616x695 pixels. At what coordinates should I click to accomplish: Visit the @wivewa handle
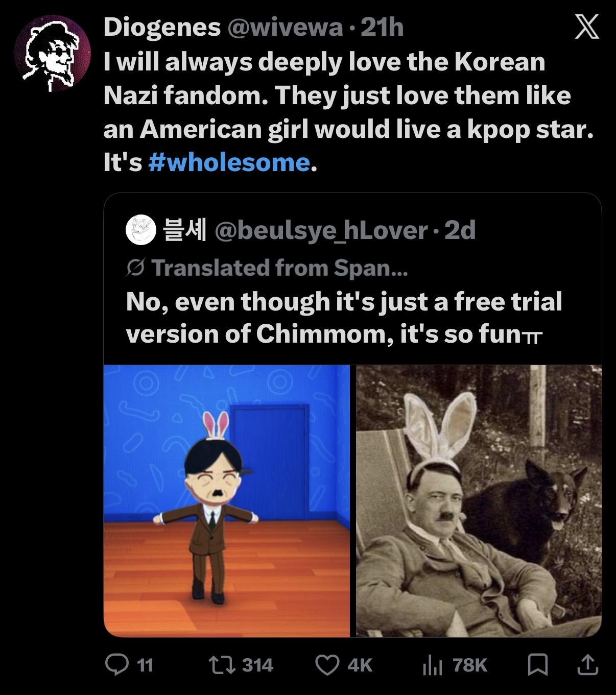click(286, 28)
